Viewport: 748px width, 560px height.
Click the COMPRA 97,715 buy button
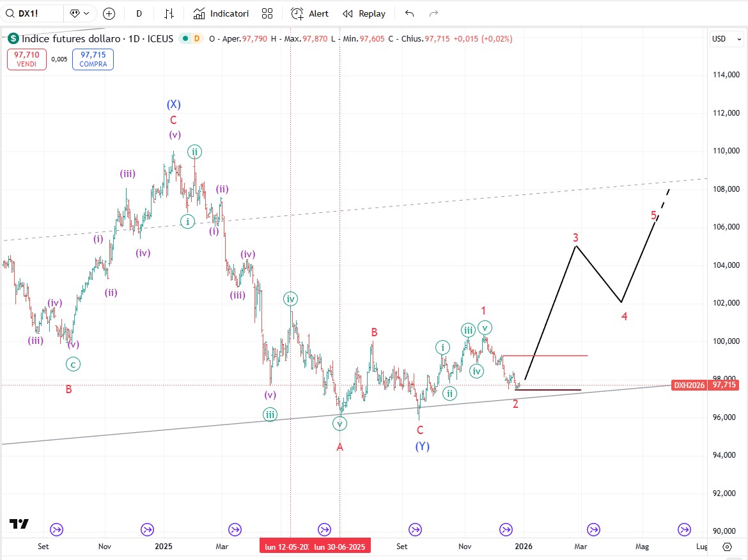click(93, 59)
